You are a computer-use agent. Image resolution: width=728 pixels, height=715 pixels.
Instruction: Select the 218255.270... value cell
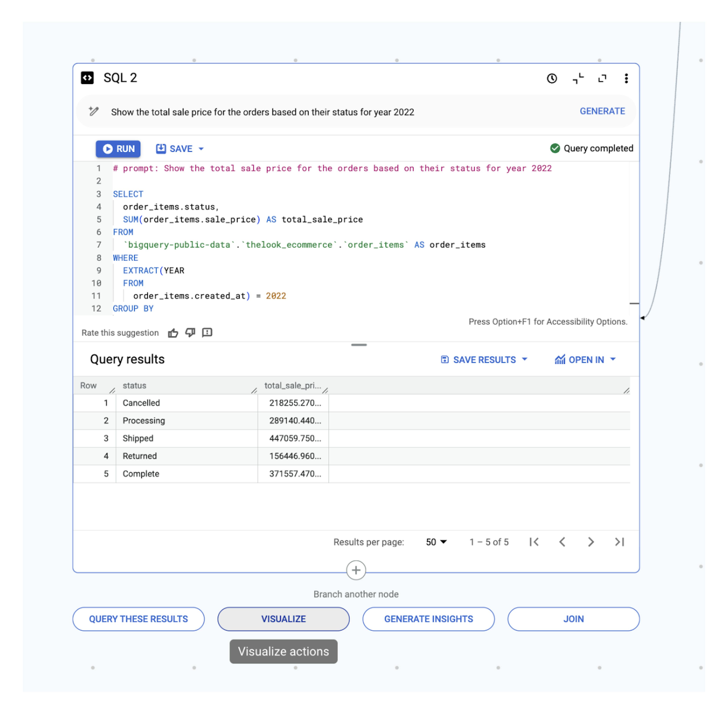[x=293, y=403]
